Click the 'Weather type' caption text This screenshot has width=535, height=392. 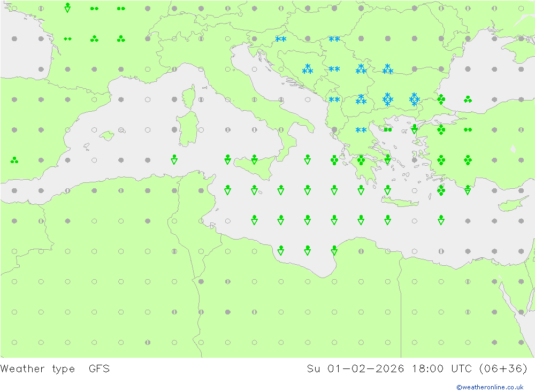[x=37, y=369]
